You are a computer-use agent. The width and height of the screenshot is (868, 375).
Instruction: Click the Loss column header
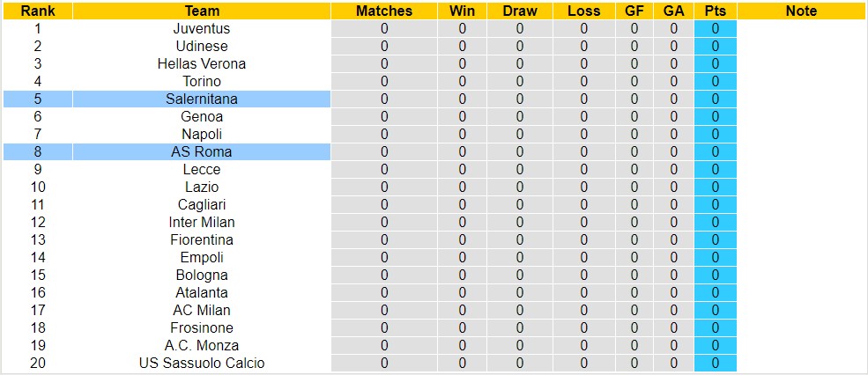pos(584,11)
